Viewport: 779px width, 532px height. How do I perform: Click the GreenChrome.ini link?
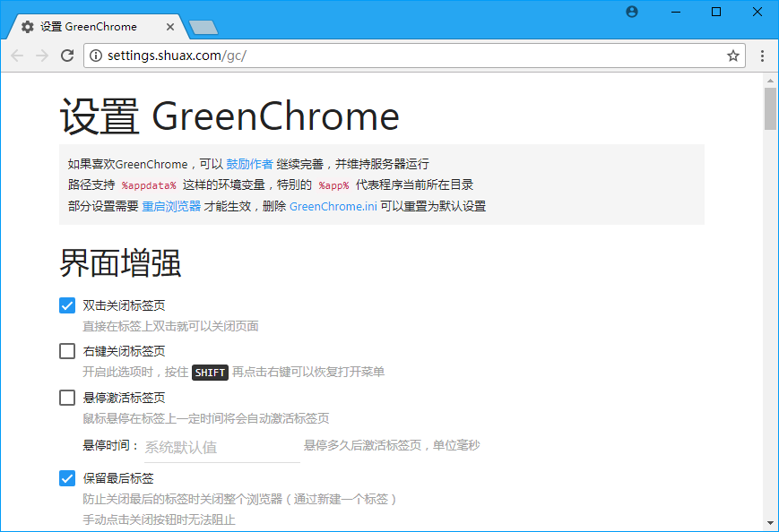pyautogui.click(x=333, y=206)
